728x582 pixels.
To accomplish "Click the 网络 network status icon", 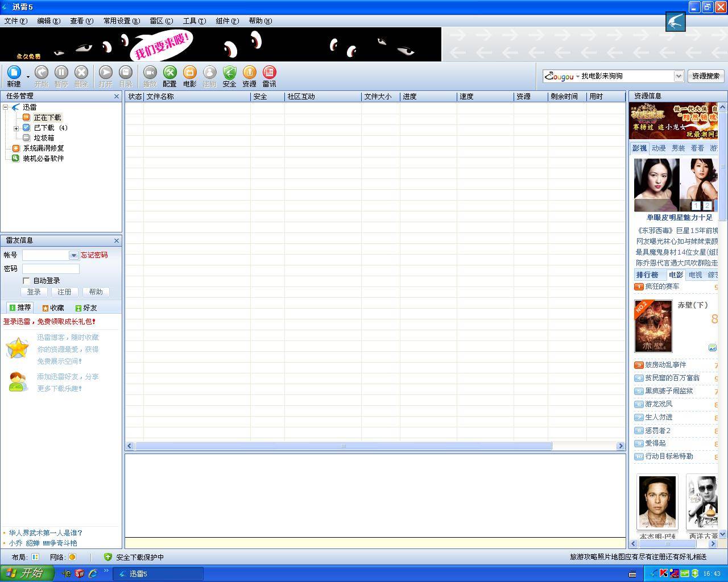I will (72, 557).
